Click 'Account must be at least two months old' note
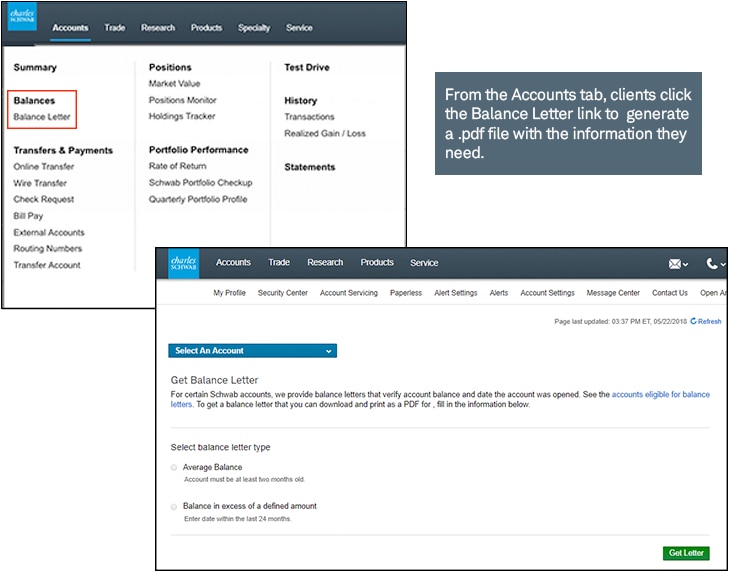Screen dimensions: 730x574 tap(244, 479)
